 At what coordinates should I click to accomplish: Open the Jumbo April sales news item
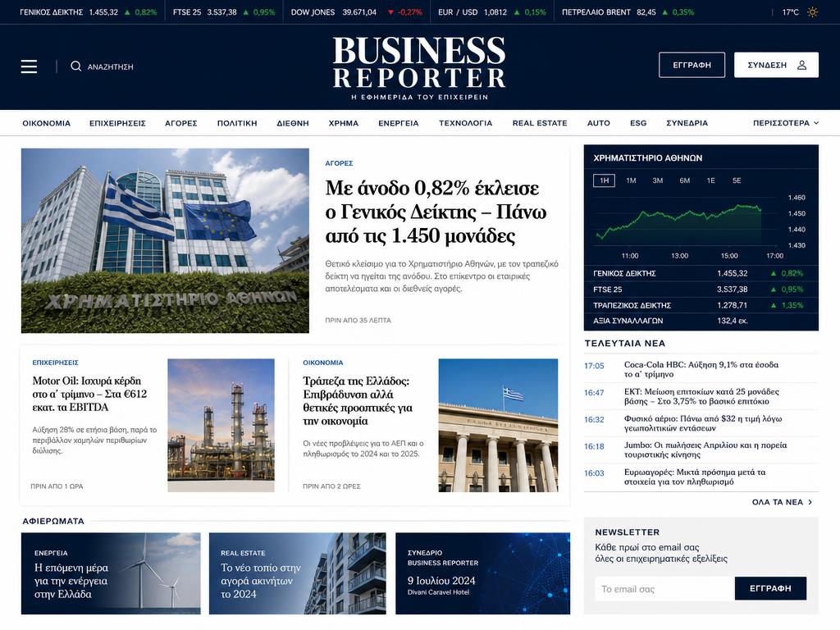[701, 450]
